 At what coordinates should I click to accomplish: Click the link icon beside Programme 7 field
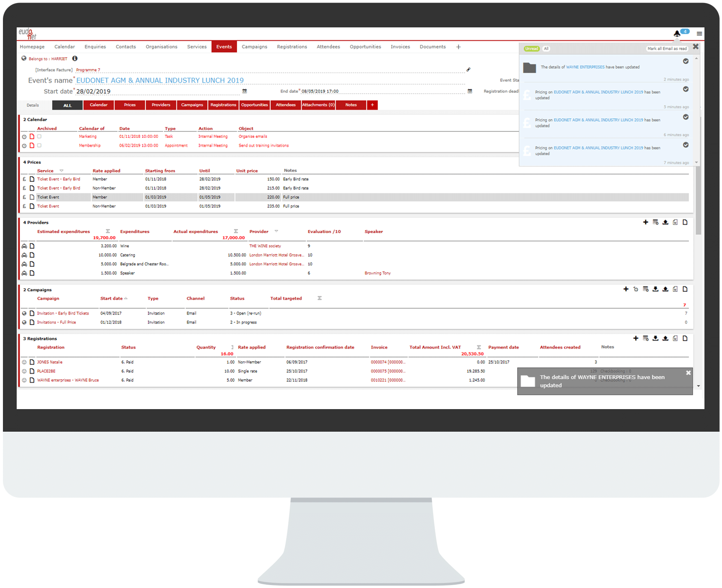point(468,69)
